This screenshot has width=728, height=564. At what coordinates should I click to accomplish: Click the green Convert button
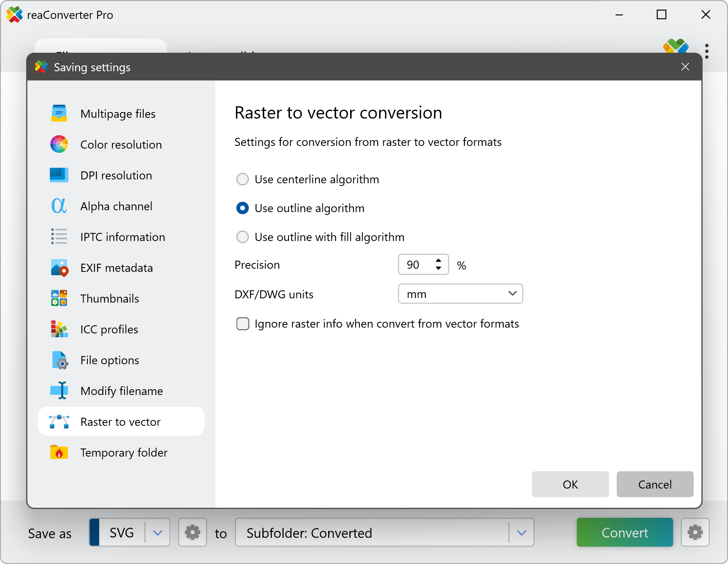pos(624,533)
